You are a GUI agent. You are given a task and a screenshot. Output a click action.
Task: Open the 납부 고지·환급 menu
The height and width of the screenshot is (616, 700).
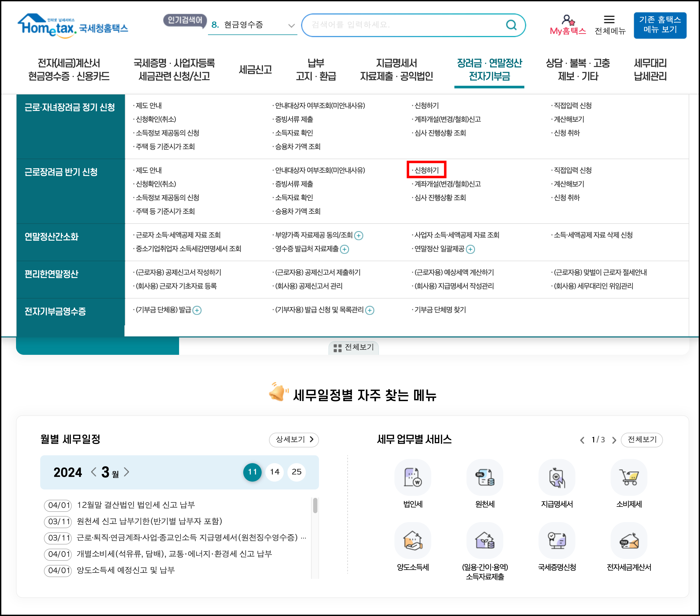tap(316, 69)
